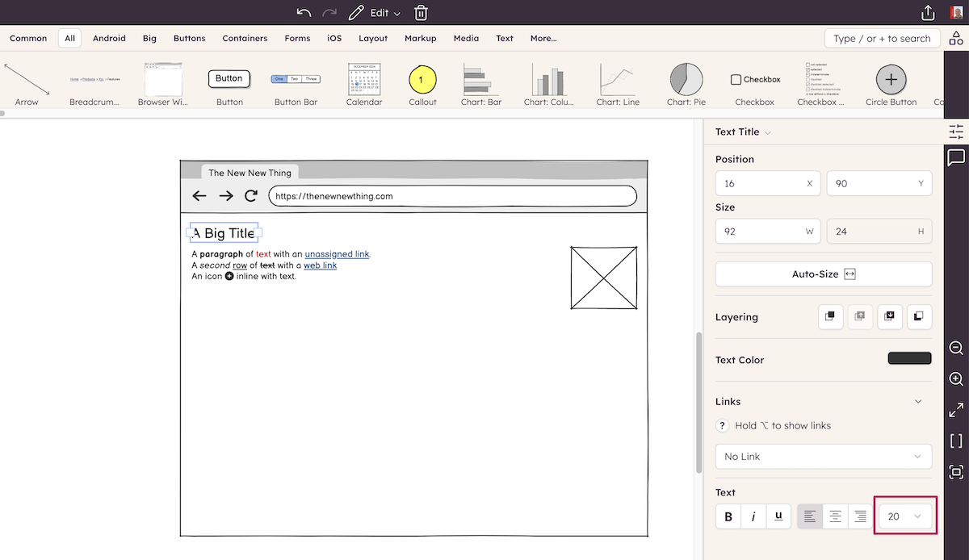This screenshot has width=969, height=560.
Task: Toggle bold text formatting
Action: (x=728, y=516)
